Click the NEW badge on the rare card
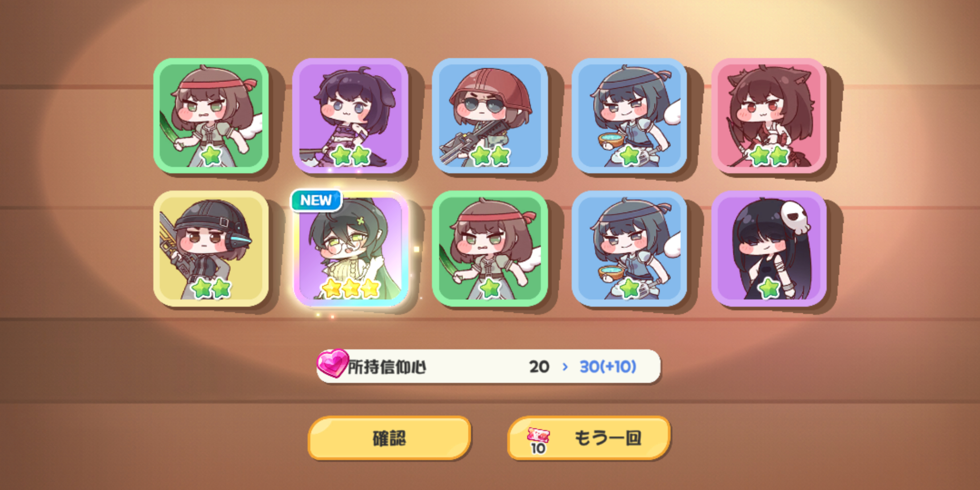 pos(316,200)
